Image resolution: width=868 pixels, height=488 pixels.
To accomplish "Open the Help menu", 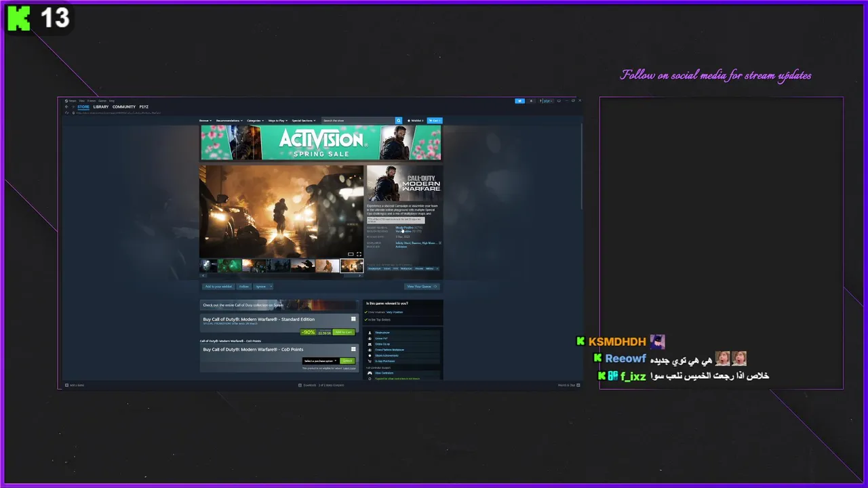I will pyautogui.click(x=112, y=101).
